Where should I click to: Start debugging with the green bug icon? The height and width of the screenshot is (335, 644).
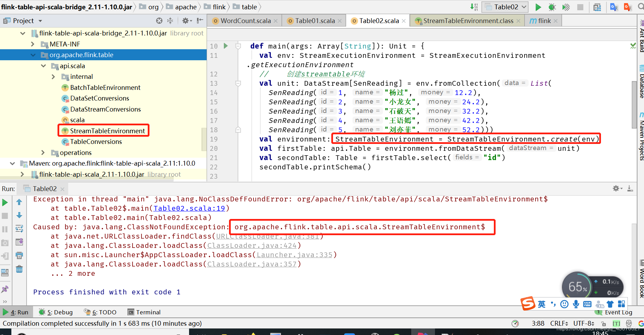click(552, 7)
